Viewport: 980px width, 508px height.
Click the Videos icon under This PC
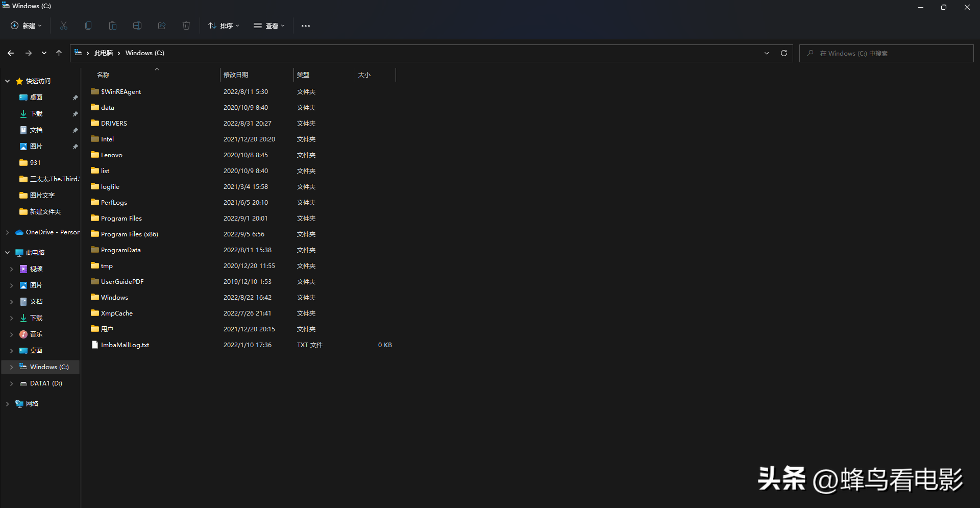click(23, 269)
